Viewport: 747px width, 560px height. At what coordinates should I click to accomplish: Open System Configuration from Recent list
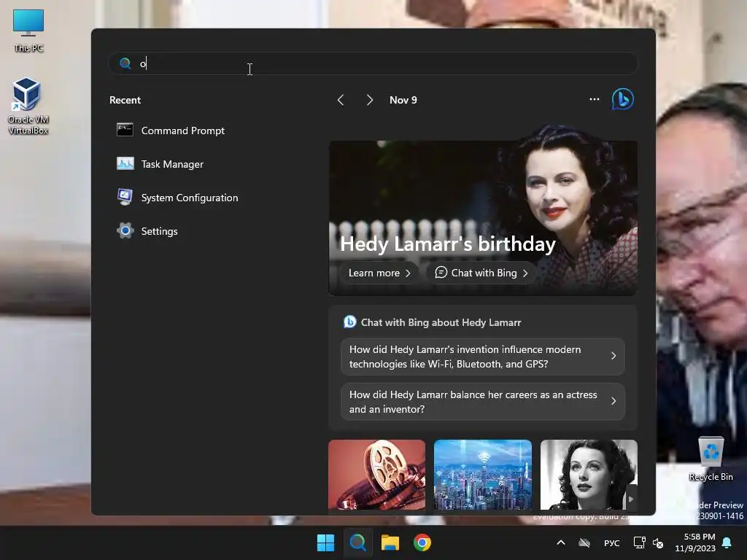pos(177,198)
